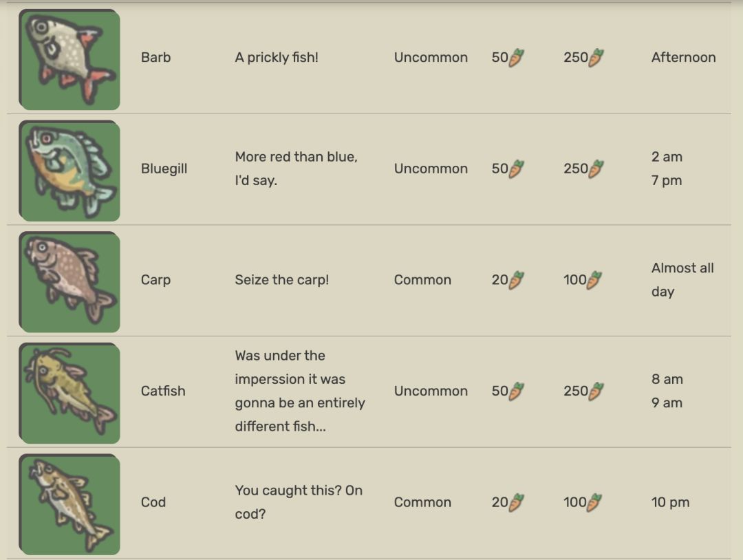
Task: Click the Carp fish icon
Action: pos(69,281)
